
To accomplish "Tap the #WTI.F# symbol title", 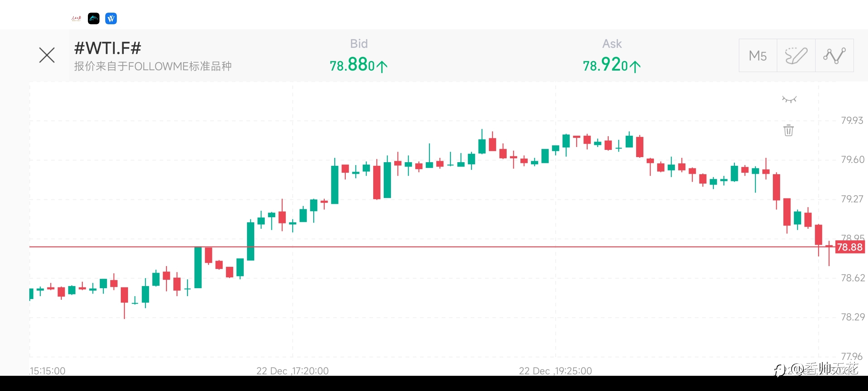I will (107, 48).
